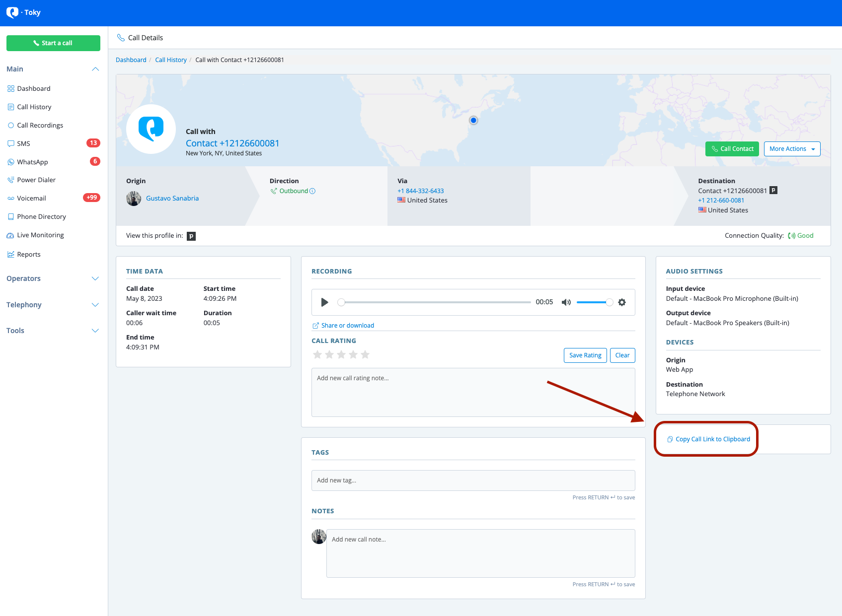The width and height of the screenshot is (842, 616).
Task: Click the Pipedrive icon next to View this profile in
Action: pyautogui.click(x=191, y=236)
